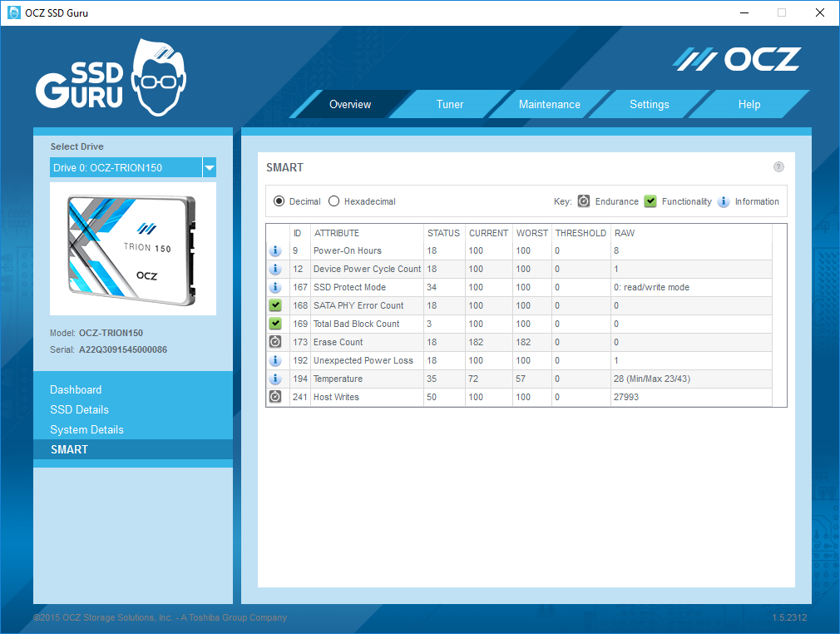Open the SMART help question mark icon
840x634 pixels.
[778, 166]
